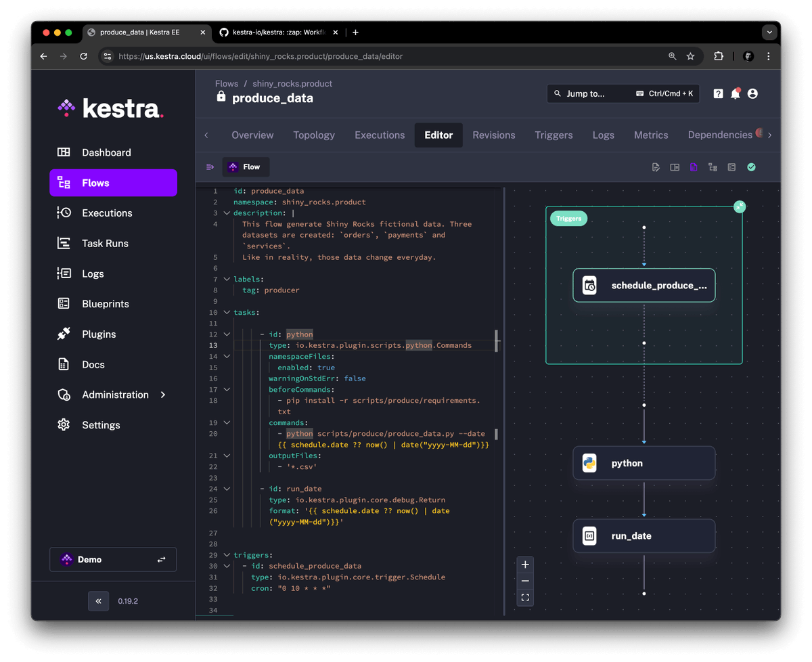Open the Chrome three-dot menu
Image resolution: width=812 pixels, height=662 pixels.
pyautogui.click(x=768, y=56)
